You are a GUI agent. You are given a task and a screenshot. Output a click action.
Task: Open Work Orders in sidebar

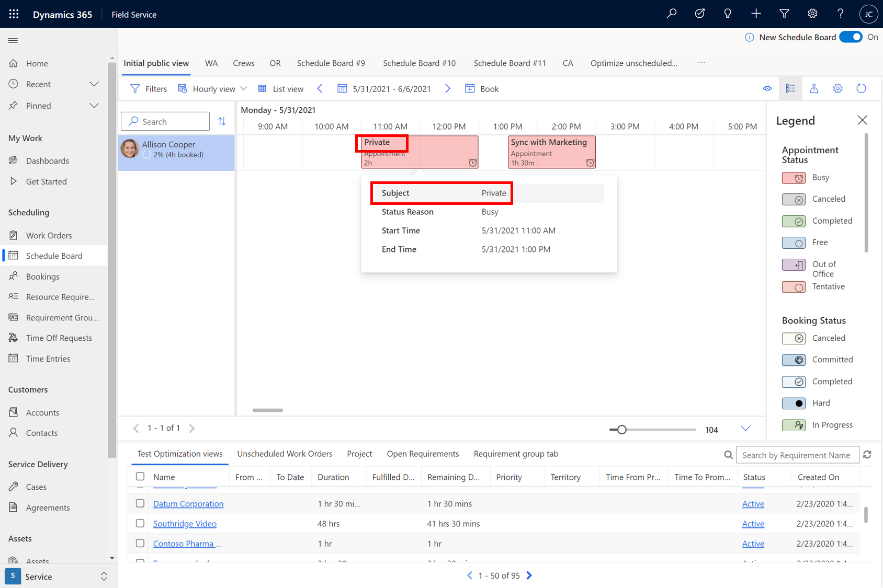(49, 235)
